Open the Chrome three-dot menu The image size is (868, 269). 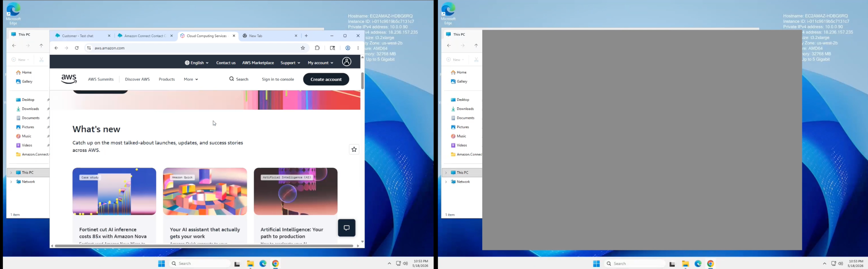pyautogui.click(x=358, y=48)
